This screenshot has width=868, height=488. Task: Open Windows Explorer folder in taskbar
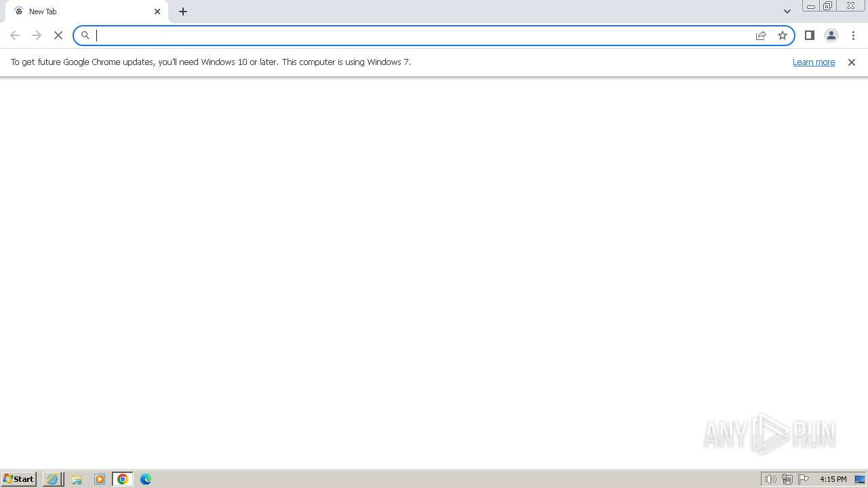77,479
